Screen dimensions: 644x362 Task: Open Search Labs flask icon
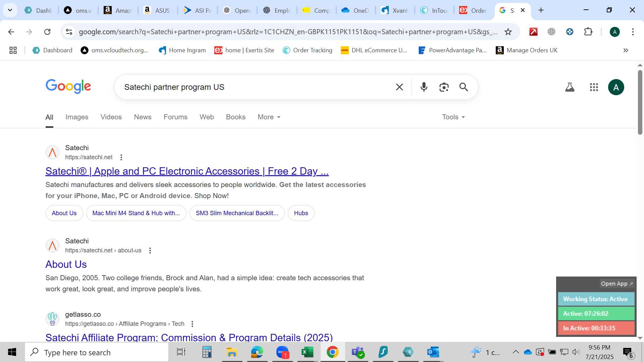pyautogui.click(x=570, y=87)
